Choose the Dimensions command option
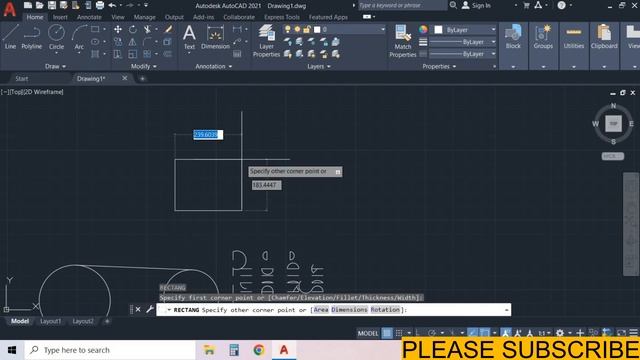This screenshot has height=360, width=640. 349,310
